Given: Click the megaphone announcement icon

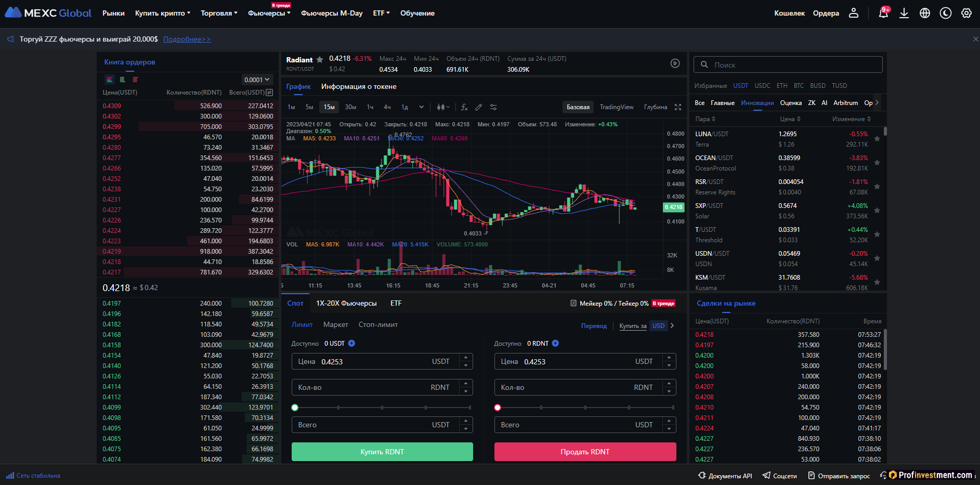Looking at the screenshot, I should click(10, 39).
